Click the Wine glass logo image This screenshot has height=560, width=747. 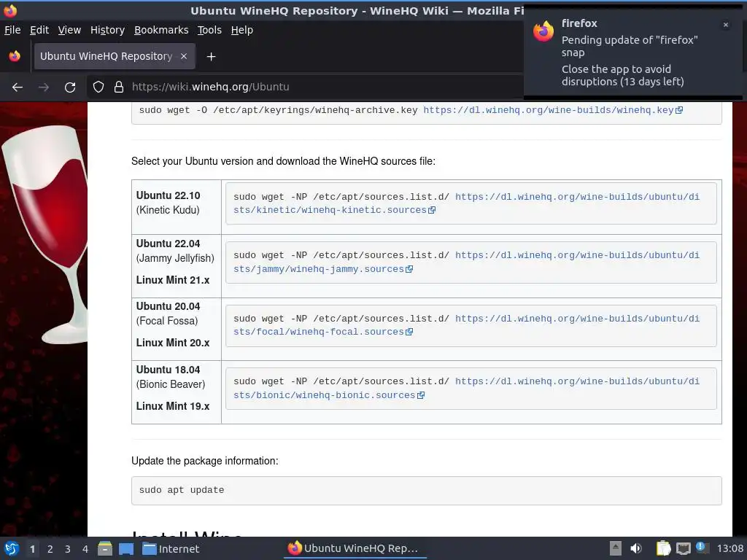pyautogui.click(x=45, y=234)
